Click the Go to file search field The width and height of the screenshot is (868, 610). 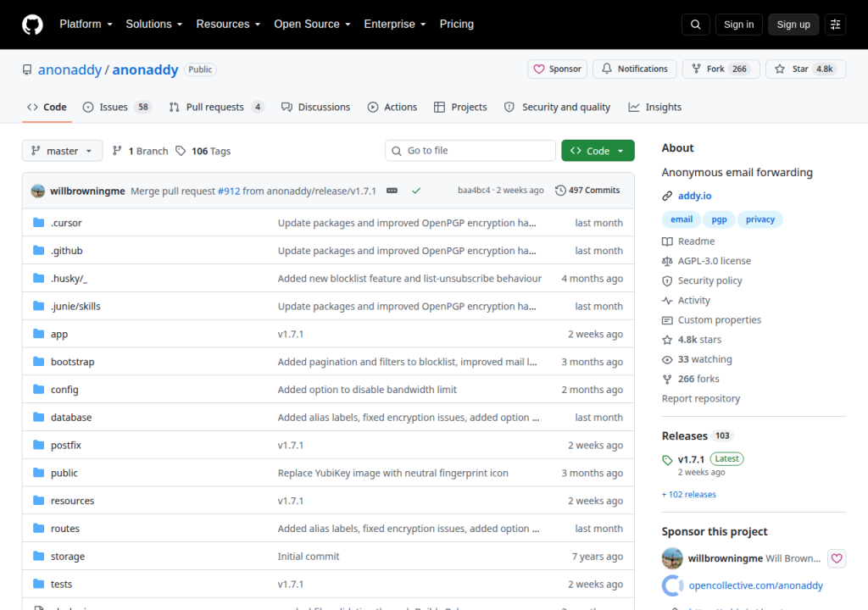[x=470, y=151]
